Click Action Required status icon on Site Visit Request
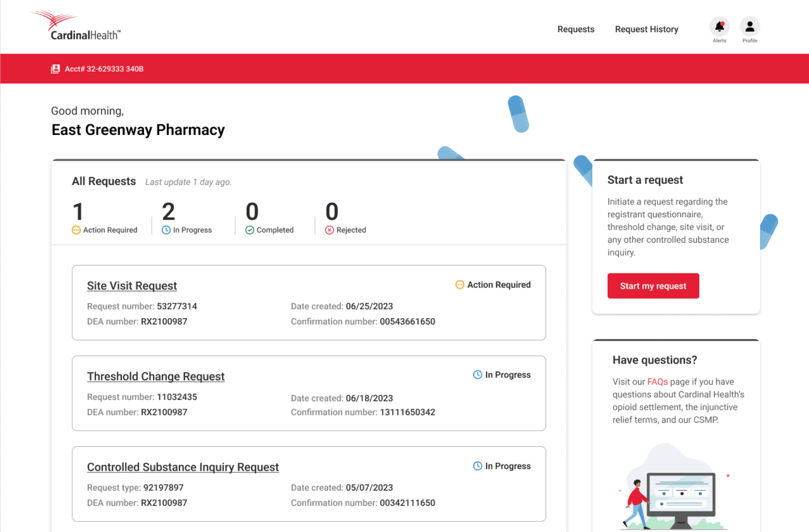 (x=460, y=285)
